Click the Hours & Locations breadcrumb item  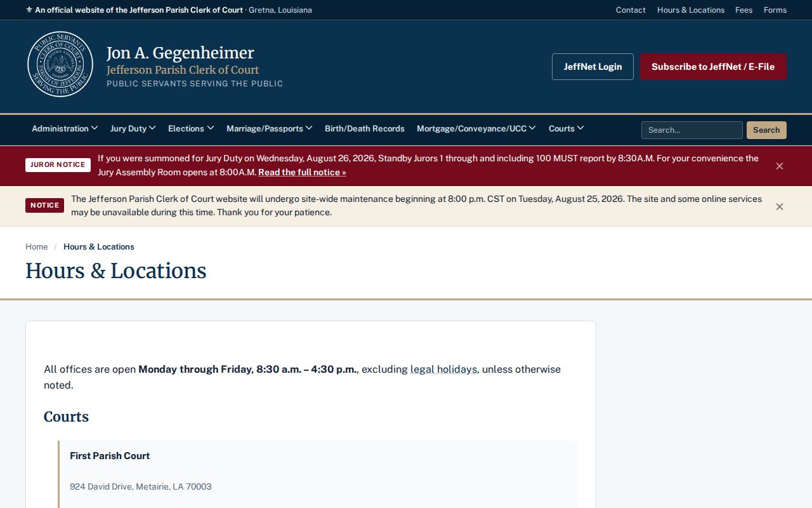[x=99, y=246]
